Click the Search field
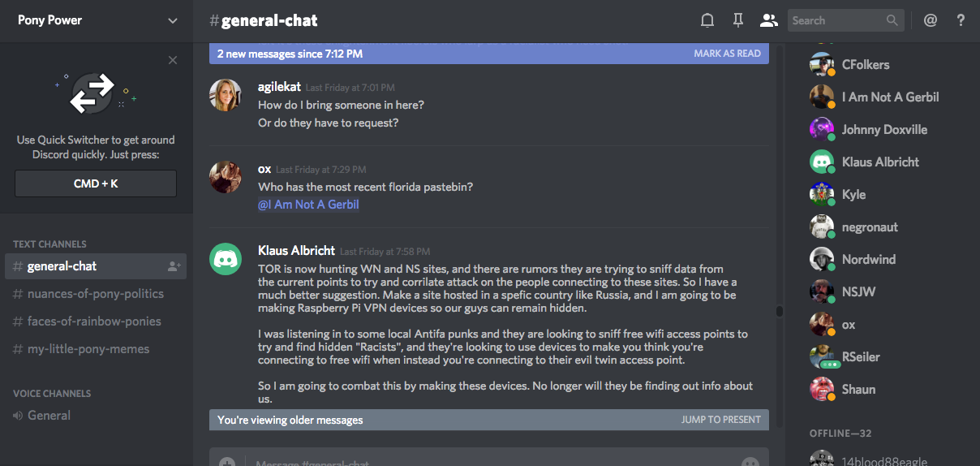This screenshot has height=466, width=980. (x=836, y=20)
